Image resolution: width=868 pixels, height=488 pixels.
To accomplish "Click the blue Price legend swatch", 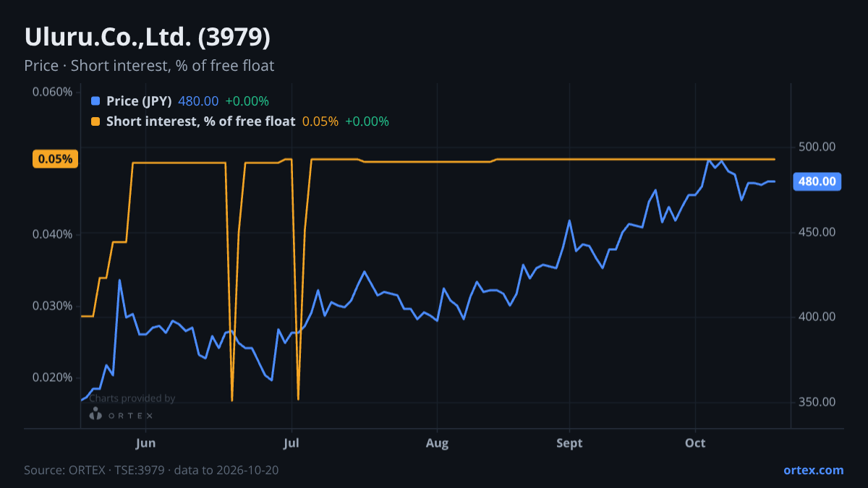I will (95, 101).
